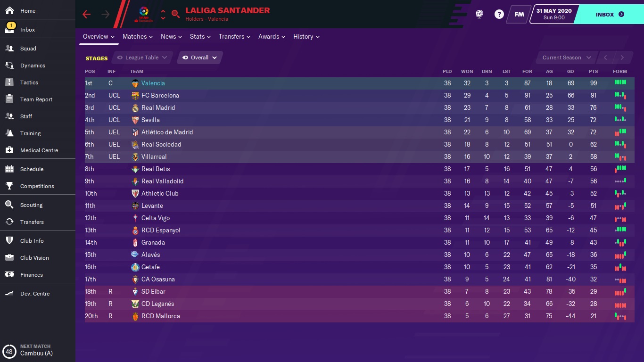
Task: Click the PTS column header
Action: point(593,72)
